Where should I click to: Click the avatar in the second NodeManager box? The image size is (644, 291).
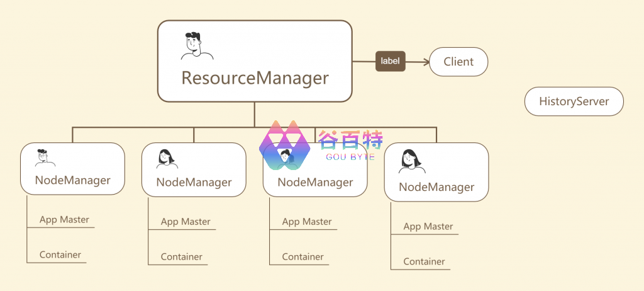pyautogui.click(x=166, y=159)
